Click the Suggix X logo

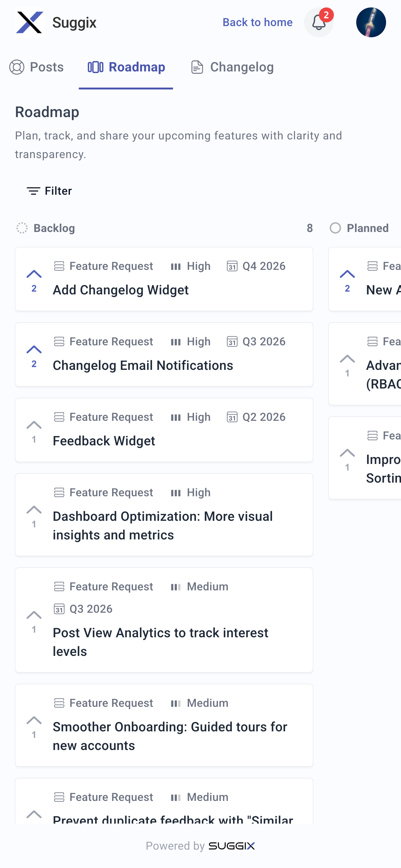click(x=30, y=22)
